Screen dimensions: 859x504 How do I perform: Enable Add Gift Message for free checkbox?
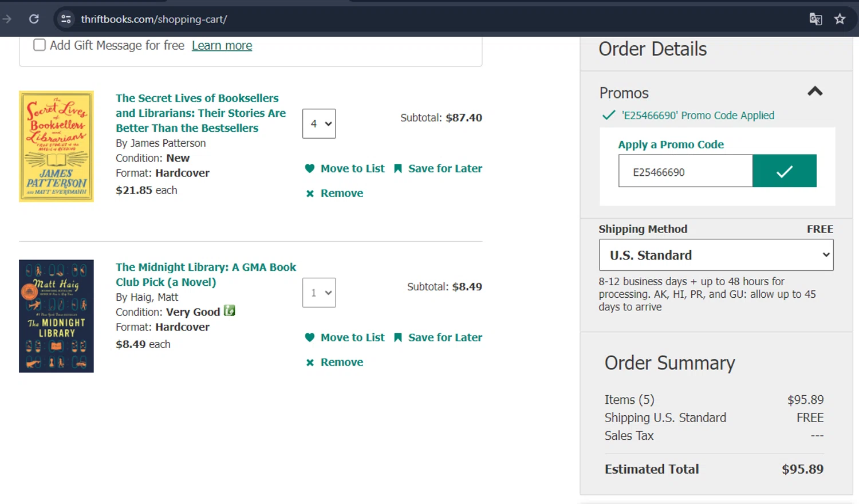coord(40,45)
